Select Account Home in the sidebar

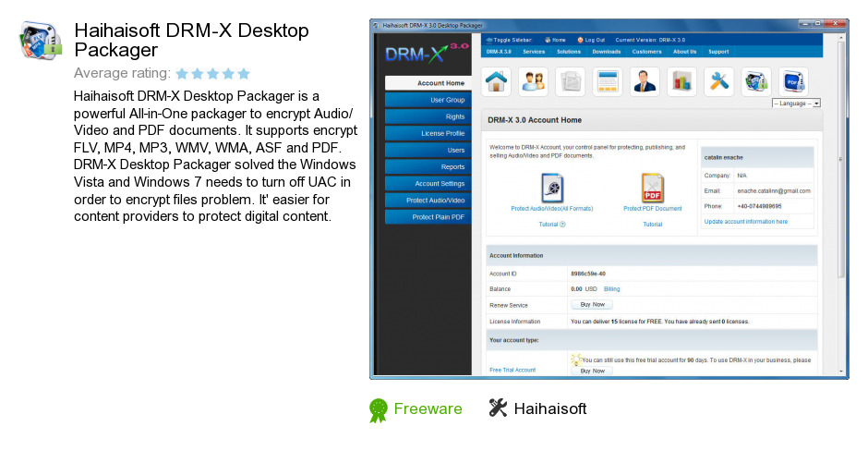(428, 83)
